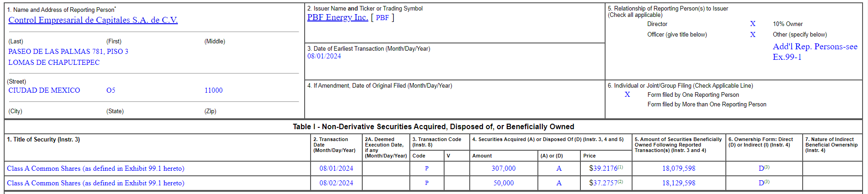Click the Other (specify below) checkbox X

(x=753, y=35)
